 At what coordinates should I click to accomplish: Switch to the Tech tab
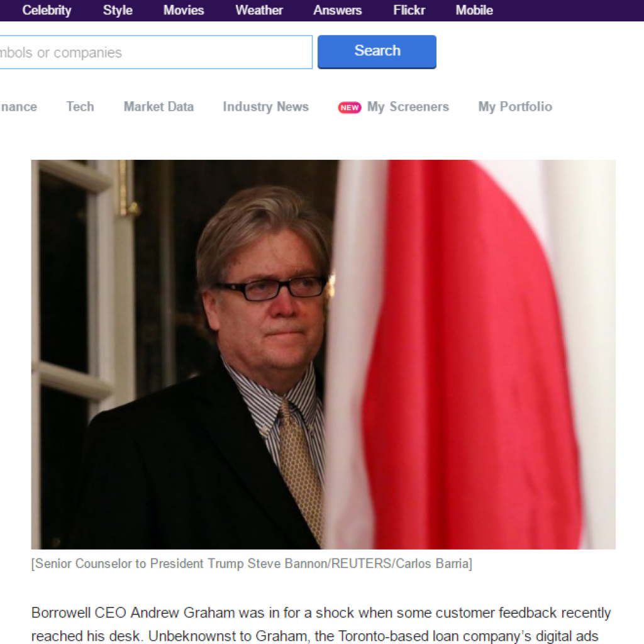[80, 107]
